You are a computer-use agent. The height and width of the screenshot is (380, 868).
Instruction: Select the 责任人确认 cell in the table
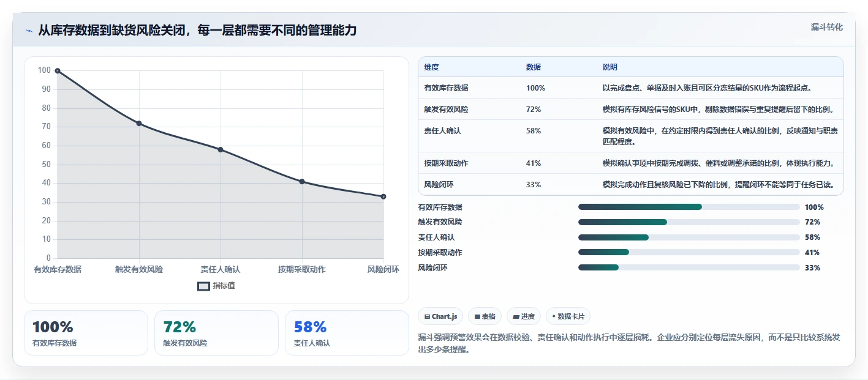pyautogui.click(x=442, y=131)
